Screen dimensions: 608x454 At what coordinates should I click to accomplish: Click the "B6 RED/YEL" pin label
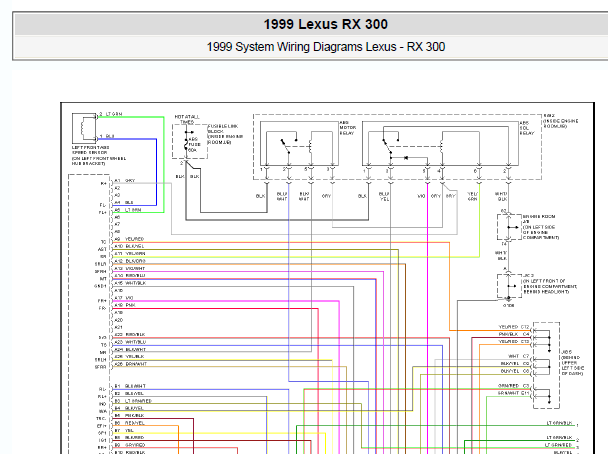click(129, 423)
